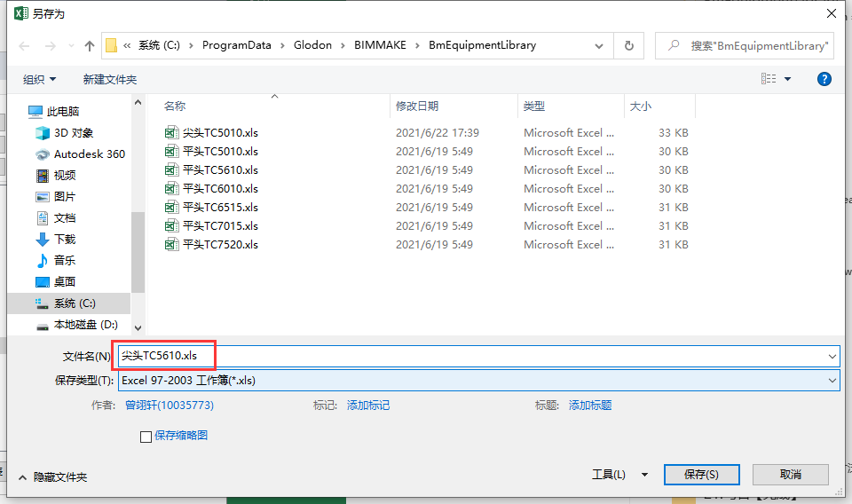Sort files by 类型 column
Image resolution: width=852 pixels, height=504 pixels.
tap(533, 106)
